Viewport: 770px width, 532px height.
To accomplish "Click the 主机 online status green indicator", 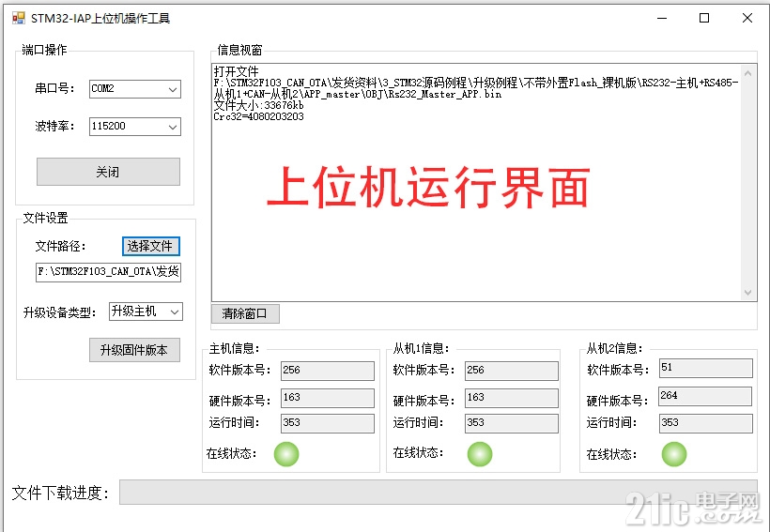I will [x=286, y=454].
